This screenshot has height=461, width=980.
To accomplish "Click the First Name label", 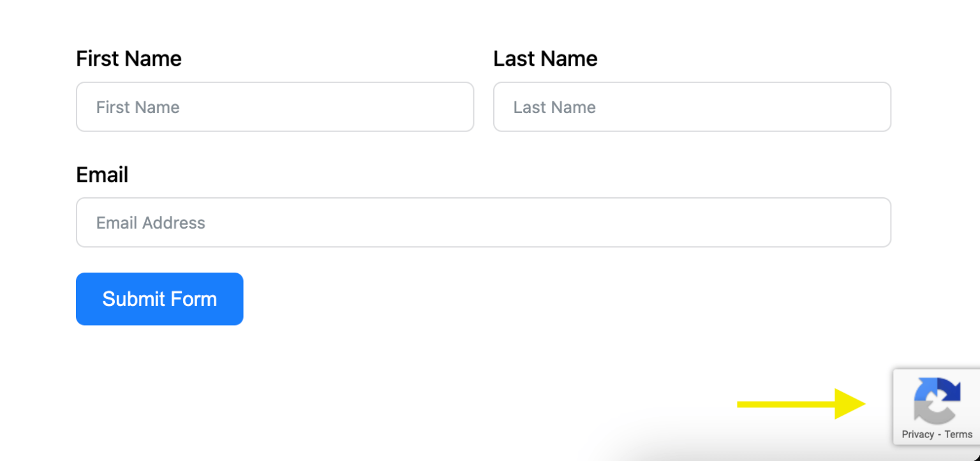I will [128, 58].
